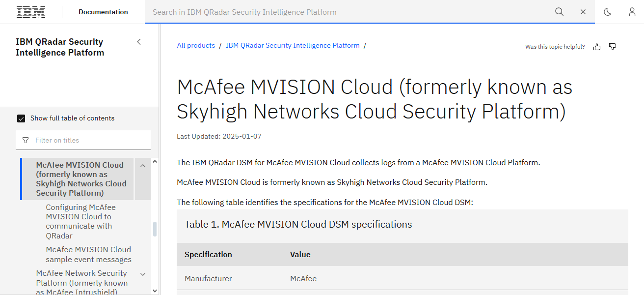Click inside the Filter on titles field
644x295 pixels.
74,140
